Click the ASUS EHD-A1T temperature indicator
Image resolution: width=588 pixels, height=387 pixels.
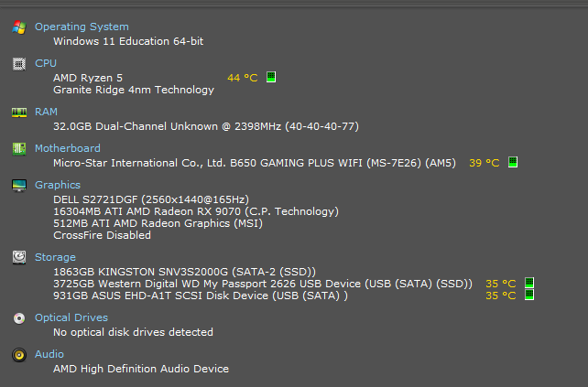tap(529, 295)
